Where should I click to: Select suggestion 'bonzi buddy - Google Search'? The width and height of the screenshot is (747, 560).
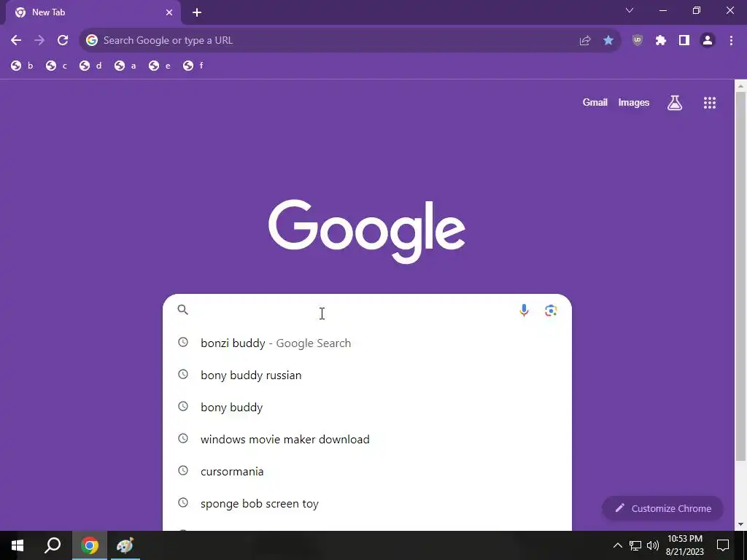(367, 343)
